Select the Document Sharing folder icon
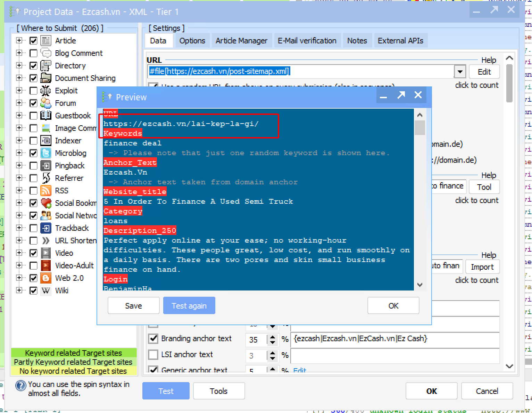 point(46,78)
